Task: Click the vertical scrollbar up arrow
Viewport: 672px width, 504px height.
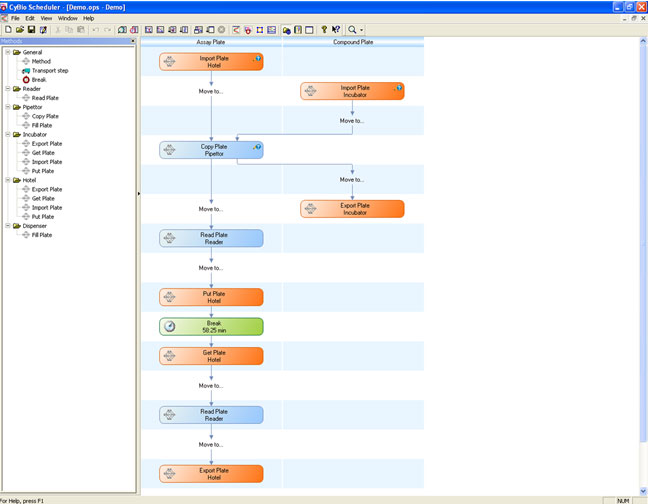Action: tap(643, 41)
